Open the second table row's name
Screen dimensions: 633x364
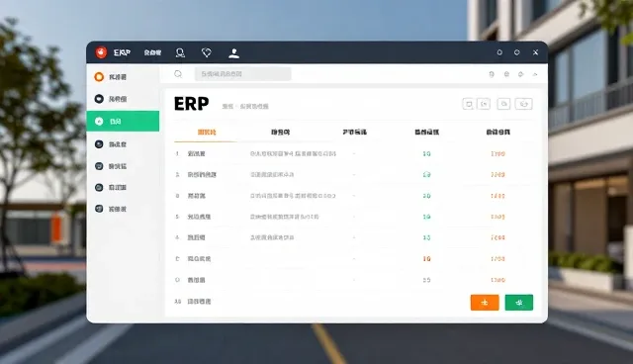(202, 175)
